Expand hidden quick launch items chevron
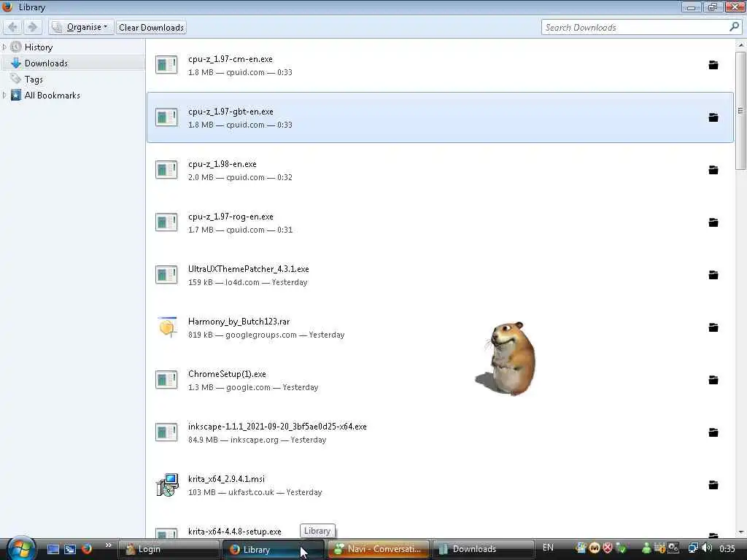The width and height of the screenshot is (747, 560). [108, 545]
